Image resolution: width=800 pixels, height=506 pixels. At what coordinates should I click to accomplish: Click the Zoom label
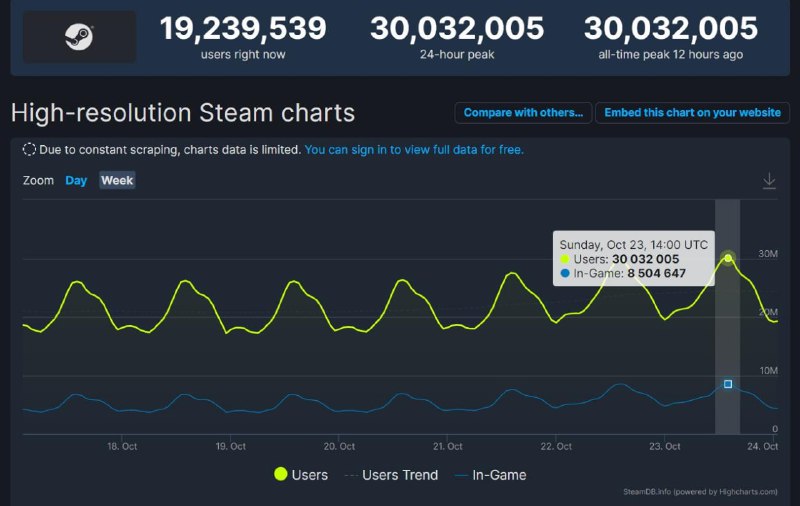[x=38, y=181]
